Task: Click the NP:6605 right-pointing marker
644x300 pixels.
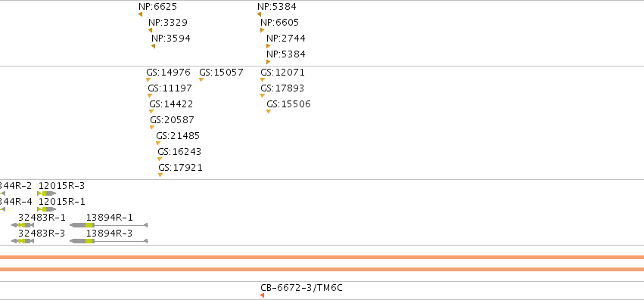Action: (x=263, y=30)
